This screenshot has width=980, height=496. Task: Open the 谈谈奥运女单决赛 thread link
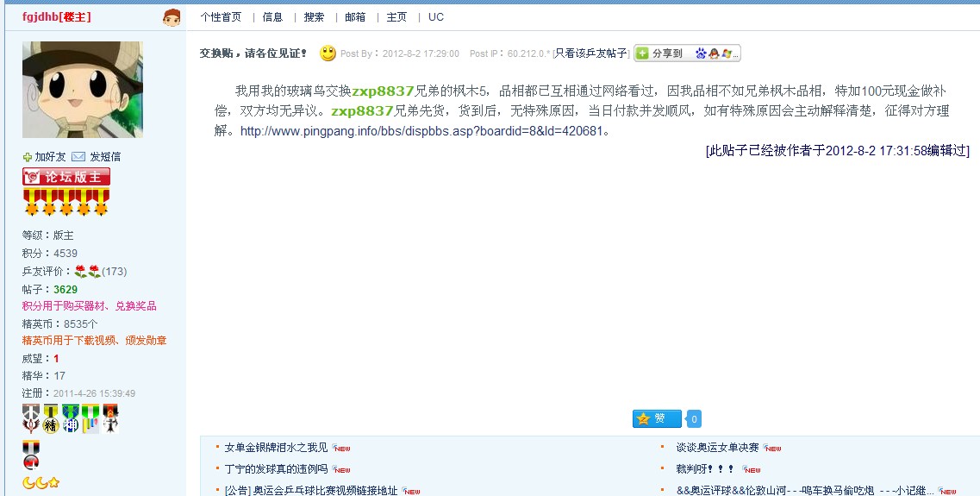click(x=717, y=448)
